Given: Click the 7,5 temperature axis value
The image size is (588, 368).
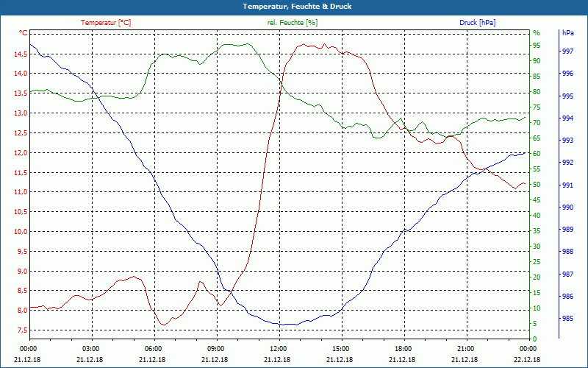Looking at the screenshot, I should point(22,330).
